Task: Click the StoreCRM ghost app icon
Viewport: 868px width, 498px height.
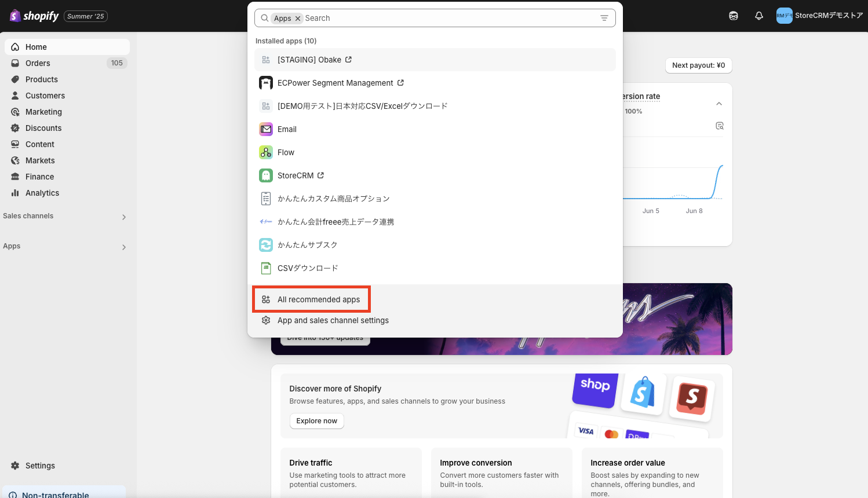Action: coord(266,175)
